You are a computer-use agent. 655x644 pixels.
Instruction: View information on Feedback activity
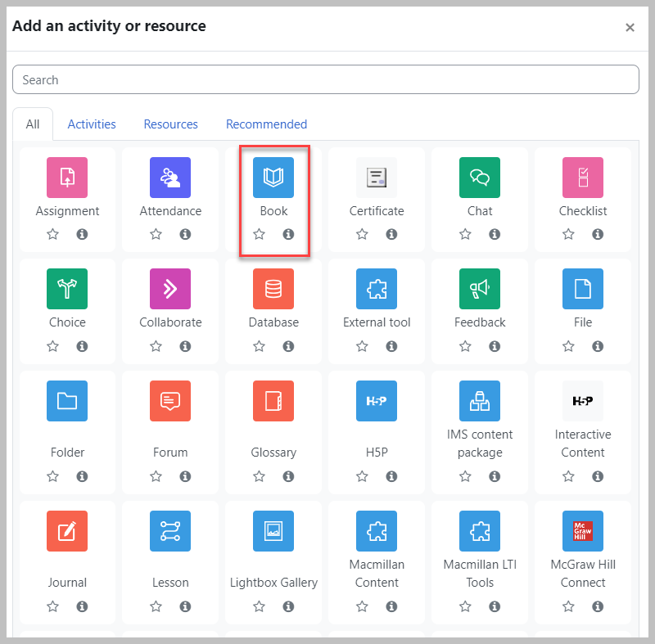[495, 346]
